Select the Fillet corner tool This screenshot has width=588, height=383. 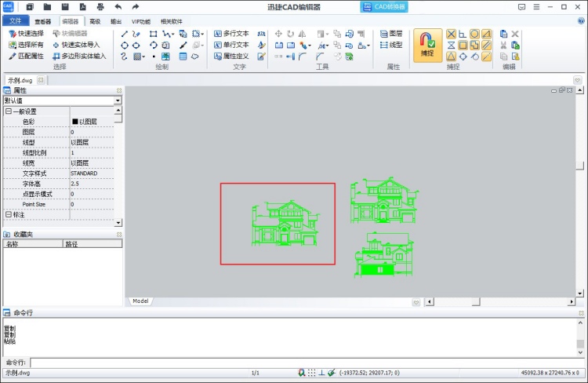[x=303, y=57]
